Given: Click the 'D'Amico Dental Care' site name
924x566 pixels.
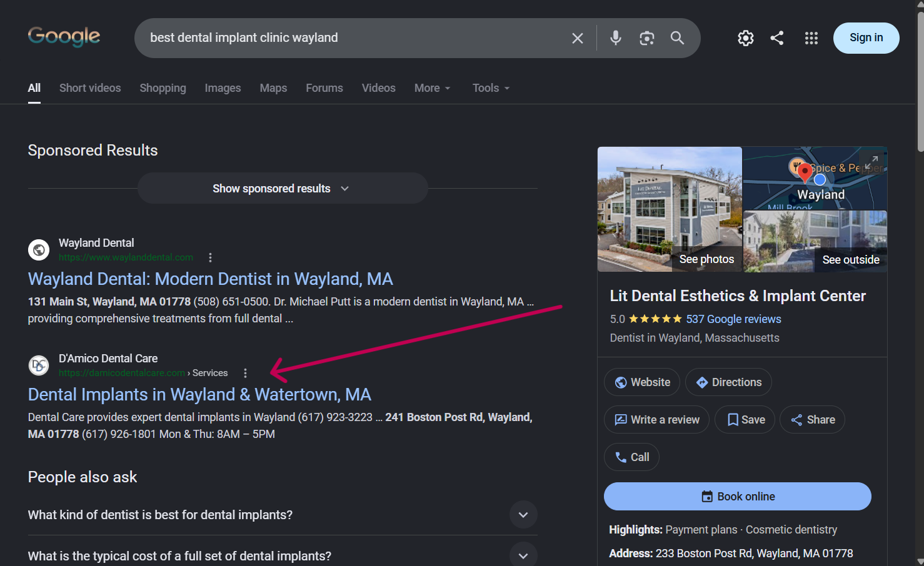Looking at the screenshot, I should pos(108,359).
